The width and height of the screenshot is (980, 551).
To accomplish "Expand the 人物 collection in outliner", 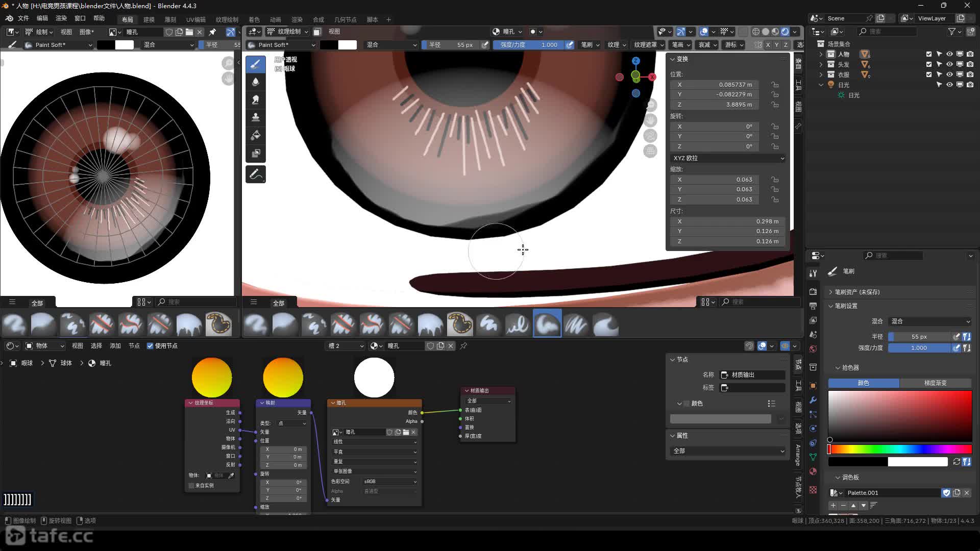I will pos(821,54).
